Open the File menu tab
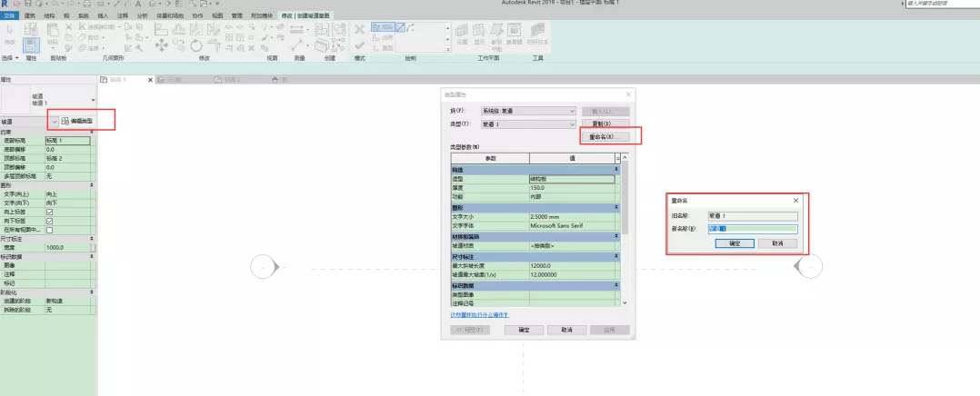This screenshot has height=396, width=980. [11, 15]
